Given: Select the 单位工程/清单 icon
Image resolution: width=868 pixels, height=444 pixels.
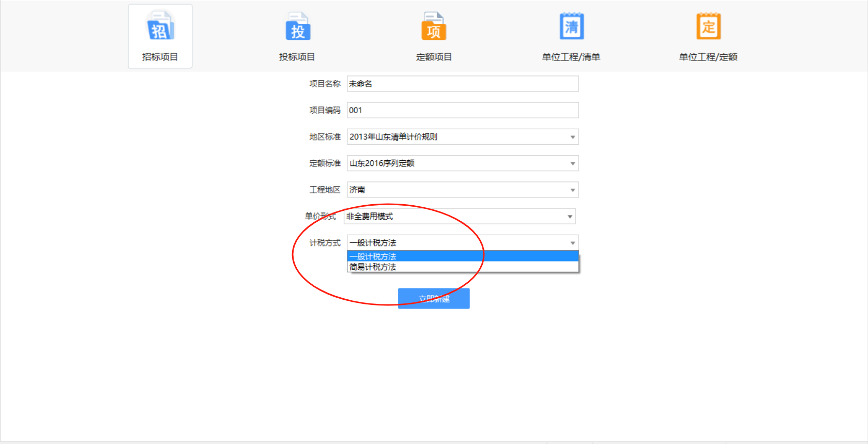Looking at the screenshot, I should click(x=571, y=26).
